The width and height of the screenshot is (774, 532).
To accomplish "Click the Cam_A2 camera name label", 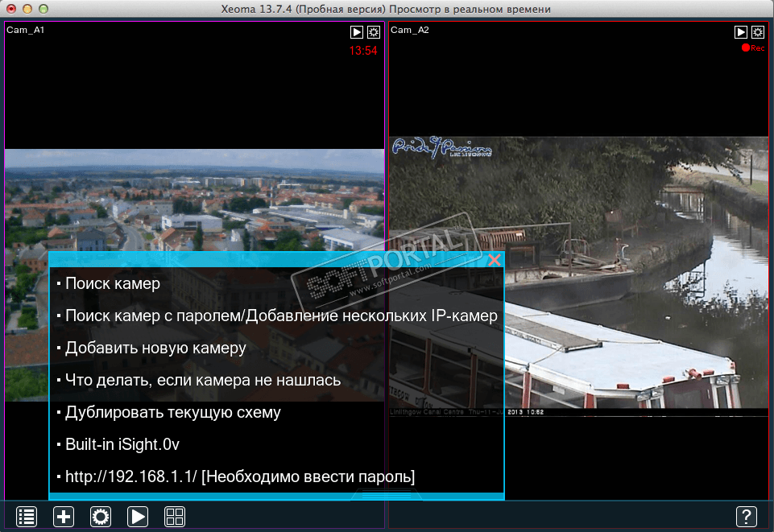I will click(x=410, y=30).
